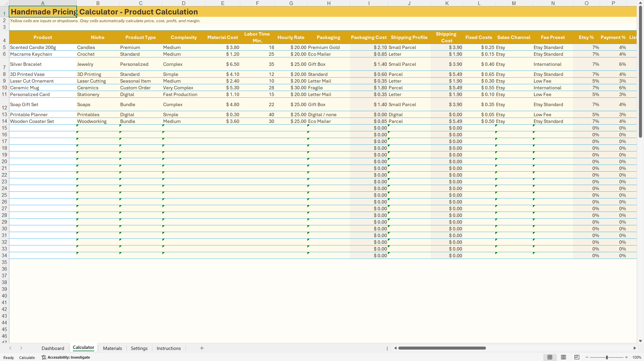This screenshot has width=644, height=361.
Task: Click horizontal scrollbar right arrow
Action: pos(635,348)
